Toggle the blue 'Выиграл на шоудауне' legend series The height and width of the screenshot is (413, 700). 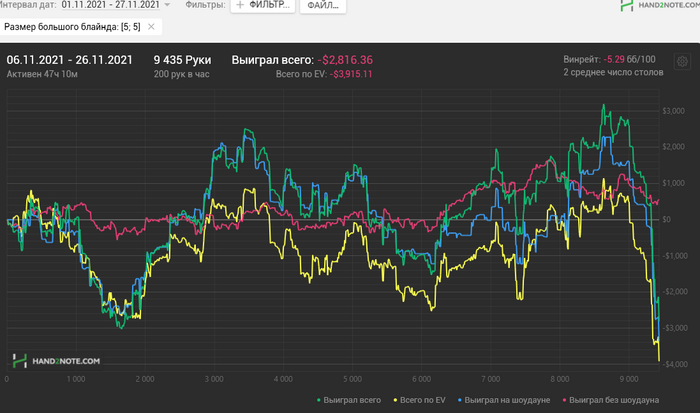point(504,400)
